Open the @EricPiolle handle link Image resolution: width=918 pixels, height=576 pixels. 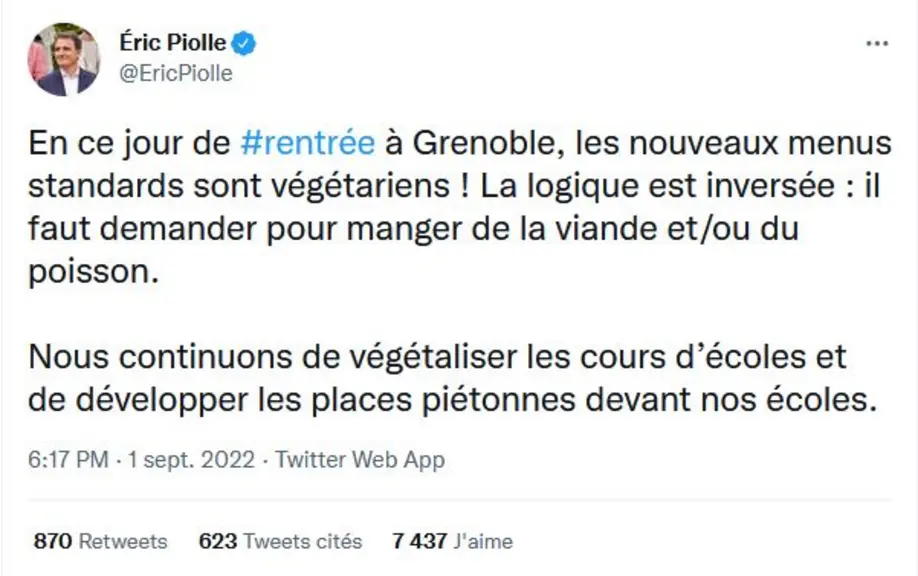(176, 73)
